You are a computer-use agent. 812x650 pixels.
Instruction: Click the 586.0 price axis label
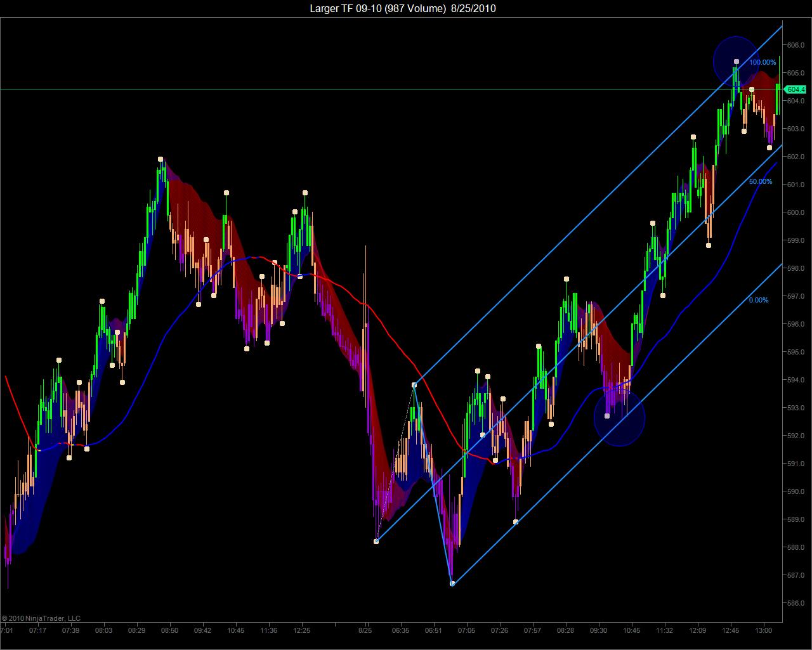(x=796, y=603)
